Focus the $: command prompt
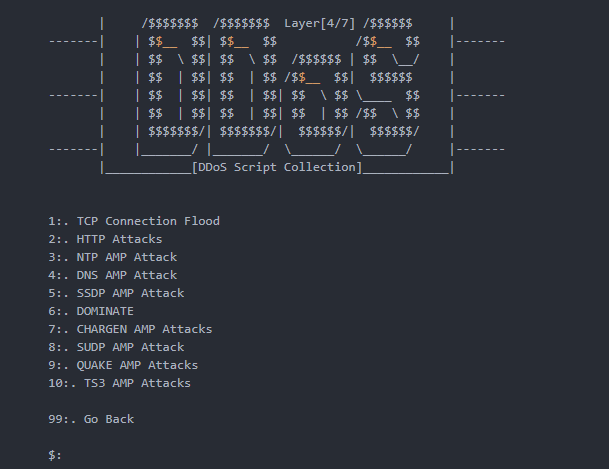This screenshot has height=469, width=609. (55, 455)
